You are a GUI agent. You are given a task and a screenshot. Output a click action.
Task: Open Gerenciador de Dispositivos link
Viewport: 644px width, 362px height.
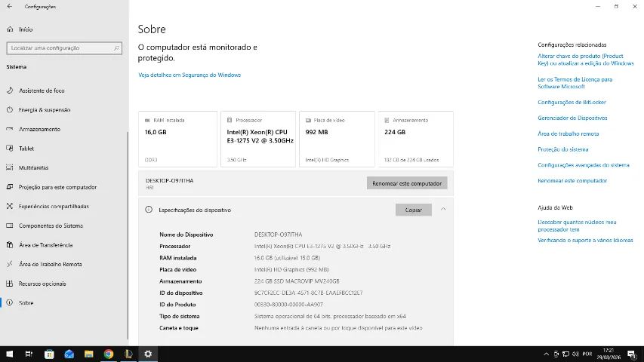[572, 118]
